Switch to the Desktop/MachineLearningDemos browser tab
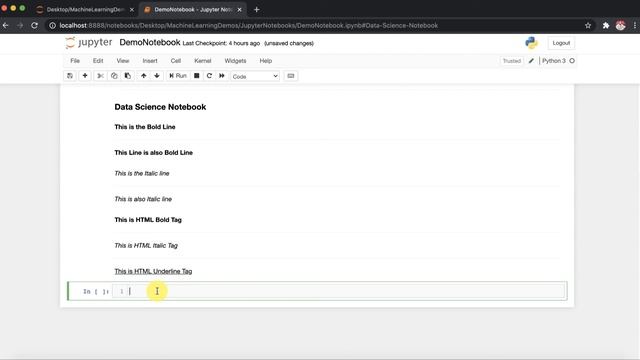Screen dimensions: 640x360 [x=85, y=9]
